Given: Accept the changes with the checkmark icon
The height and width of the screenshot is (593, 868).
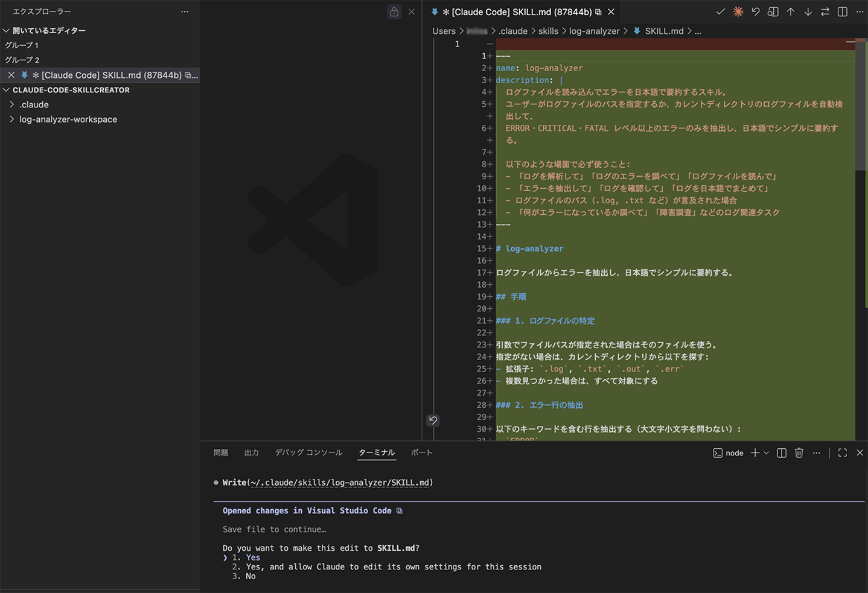Looking at the screenshot, I should coord(720,11).
